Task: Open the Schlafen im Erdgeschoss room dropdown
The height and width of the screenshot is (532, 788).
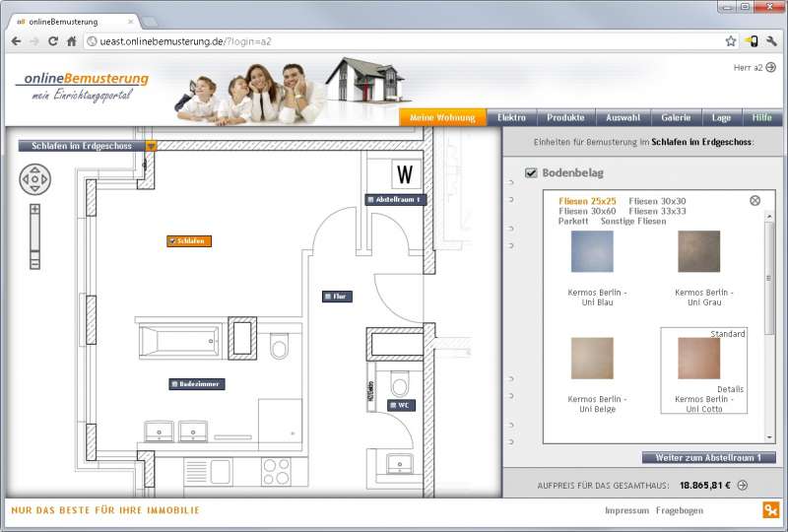Action: [x=88, y=146]
